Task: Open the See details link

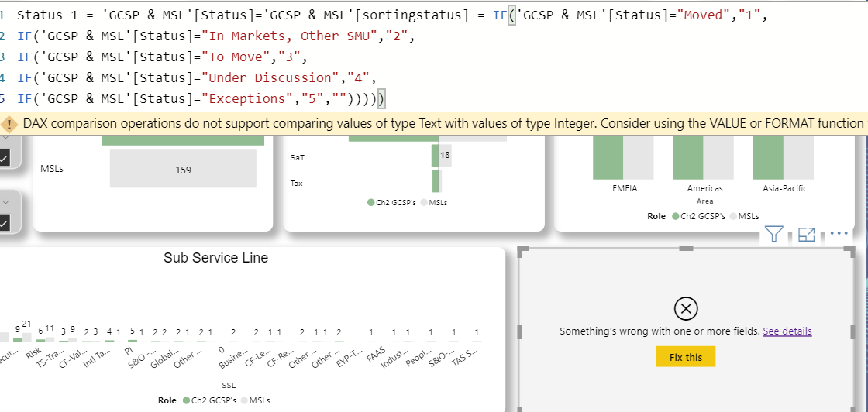Action: click(x=787, y=331)
